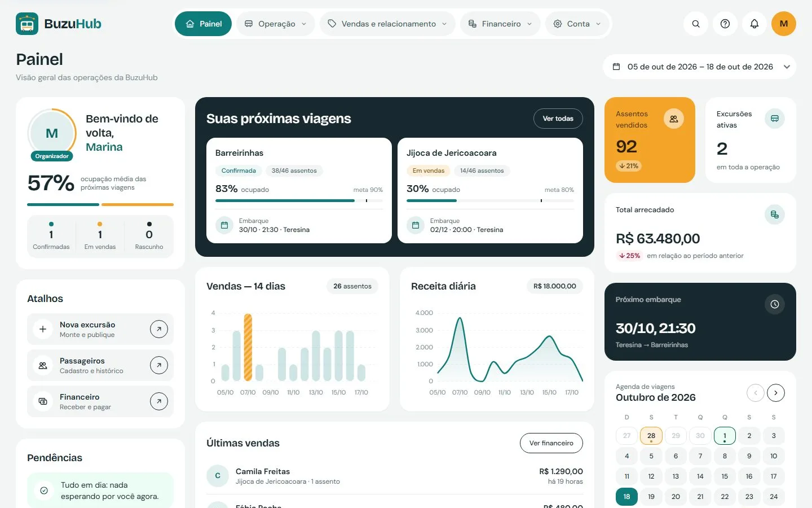The height and width of the screenshot is (508, 812).
Task: Click the Barreirinhas embarque calendar icon
Action: 224,225
